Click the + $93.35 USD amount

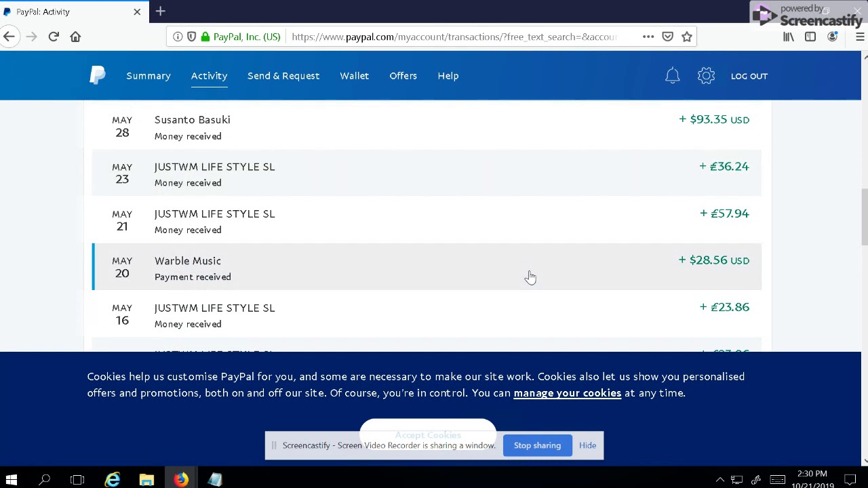coord(714,119)
